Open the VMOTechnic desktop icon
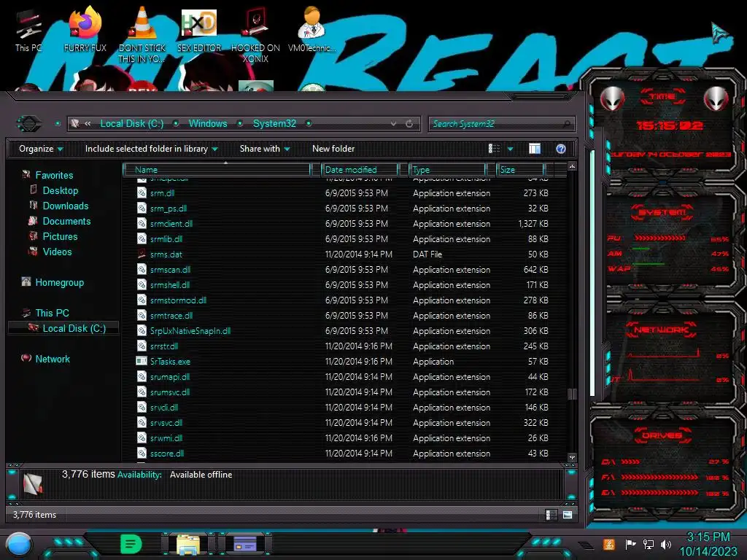Screen dimensions: 747x560 coord(312,29)
